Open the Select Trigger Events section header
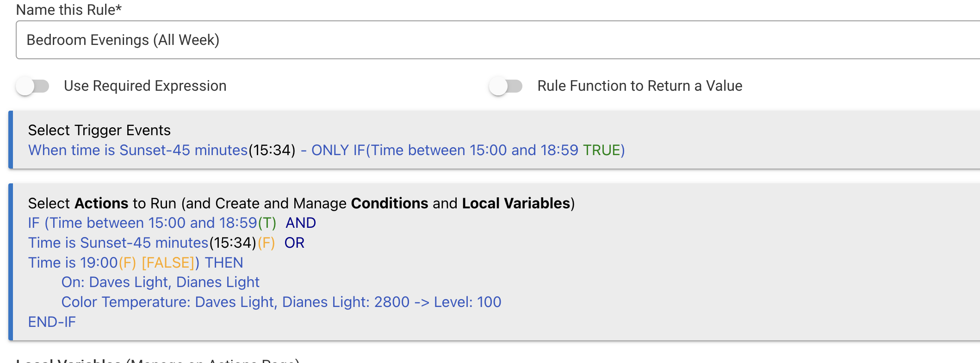This screenshot has height=363, width=980. click(x=99, y=130)
